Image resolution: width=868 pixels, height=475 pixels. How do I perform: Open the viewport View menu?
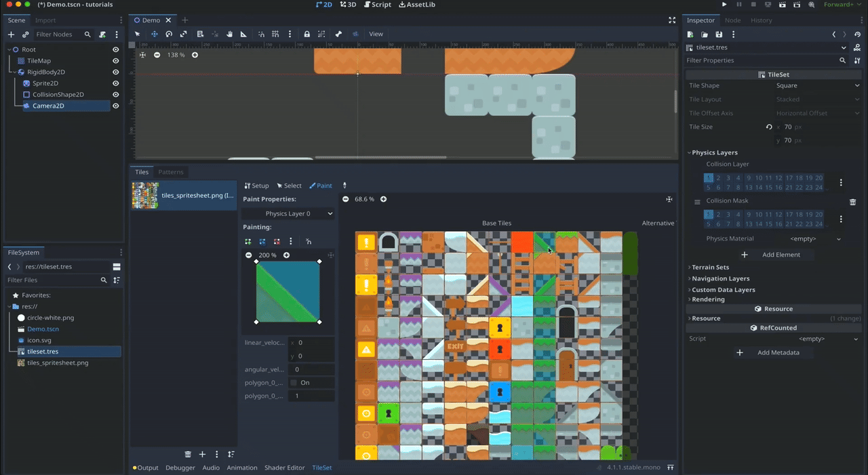[x=376, y=34]
